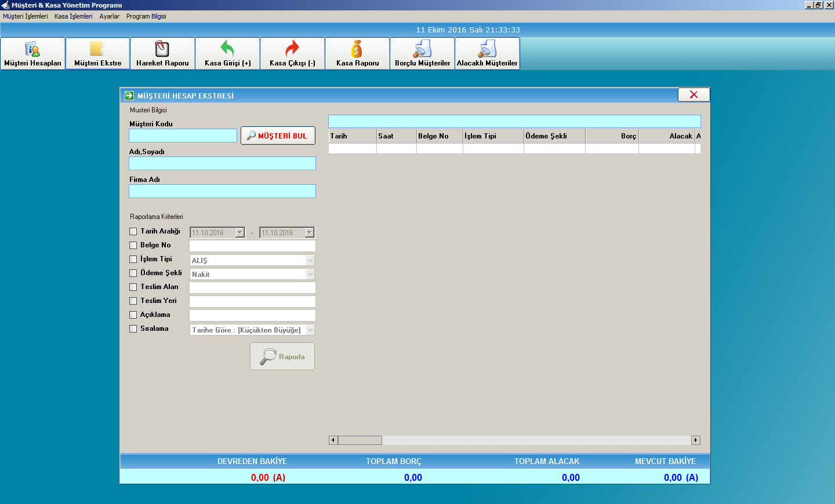
Task: Open Kasa Çıkışı (-) toolbar button
Action: pos(292,53)
